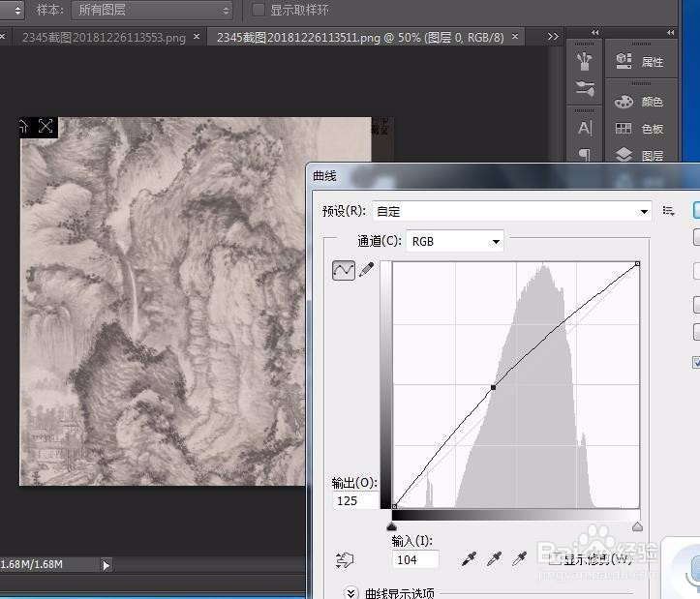
Task: Click the fullscreen icon on the image corner
Action: coord(46,127)
